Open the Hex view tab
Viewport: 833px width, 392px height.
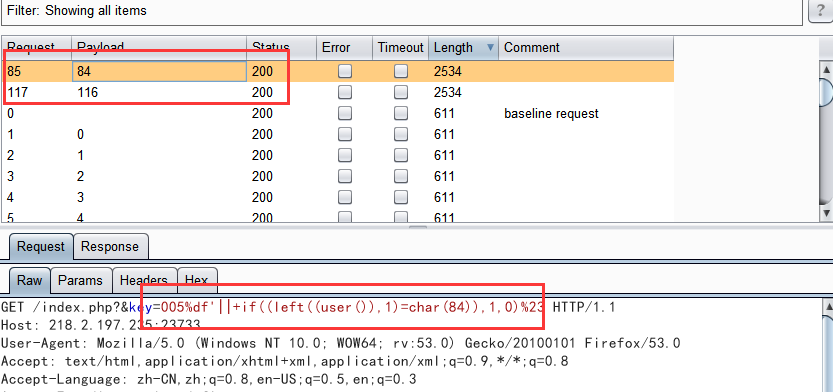click(197, 280)
